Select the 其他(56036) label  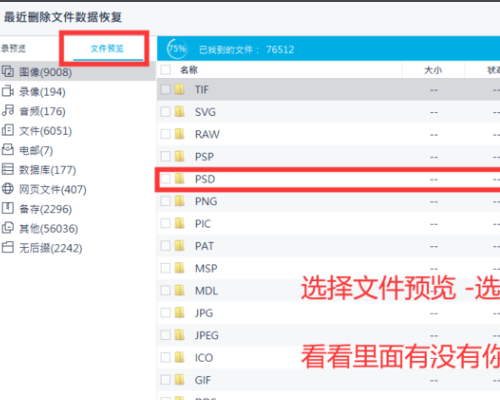pyautogui.click(x=49, y=229)
